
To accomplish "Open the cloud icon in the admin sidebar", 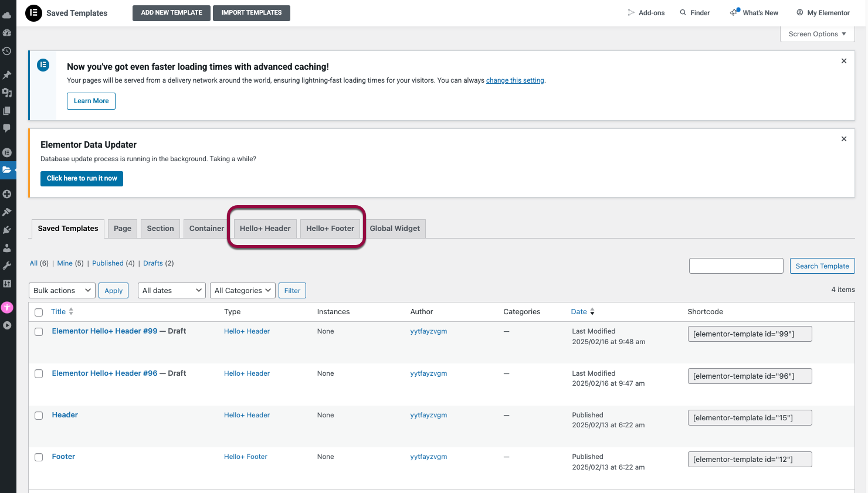I will [7, 15].
